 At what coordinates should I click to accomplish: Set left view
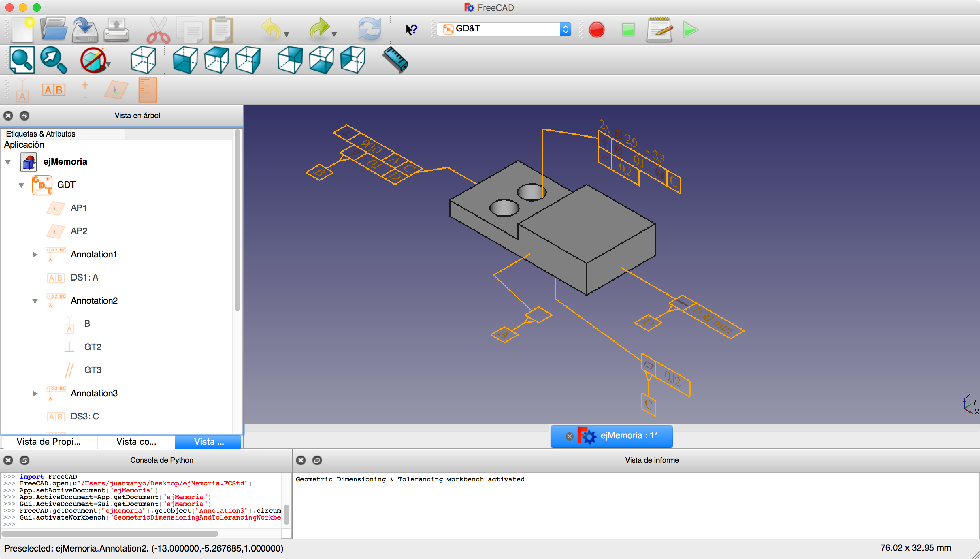[353, 60]
